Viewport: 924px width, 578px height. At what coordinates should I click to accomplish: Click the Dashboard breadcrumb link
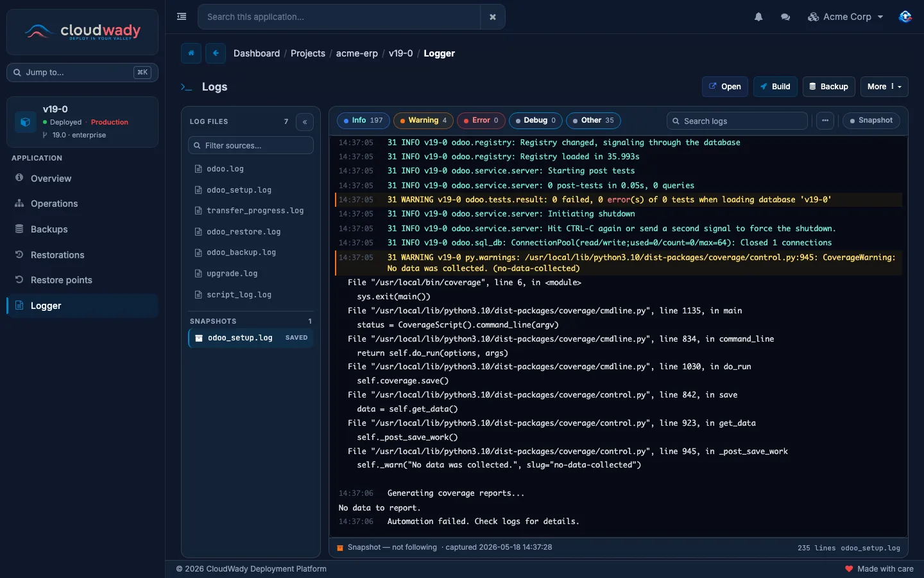(257, 53)
